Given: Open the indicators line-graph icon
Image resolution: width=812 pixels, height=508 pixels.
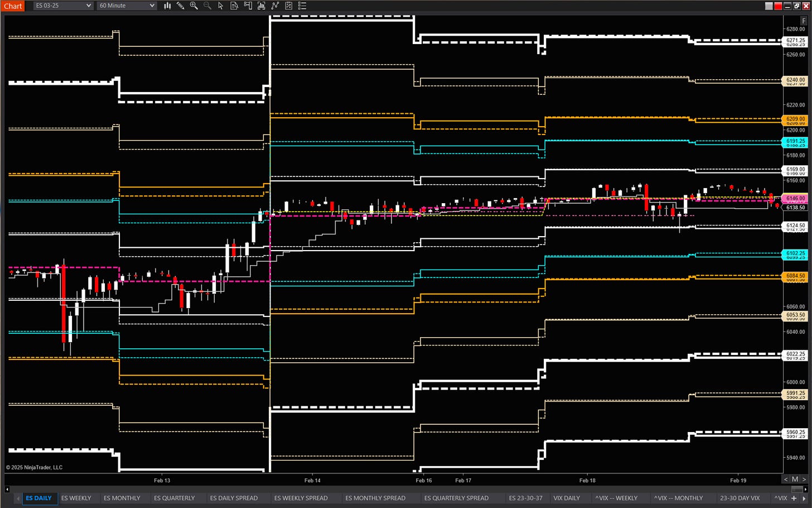Looking at the screenshot, I should click(x=275, y=6).
